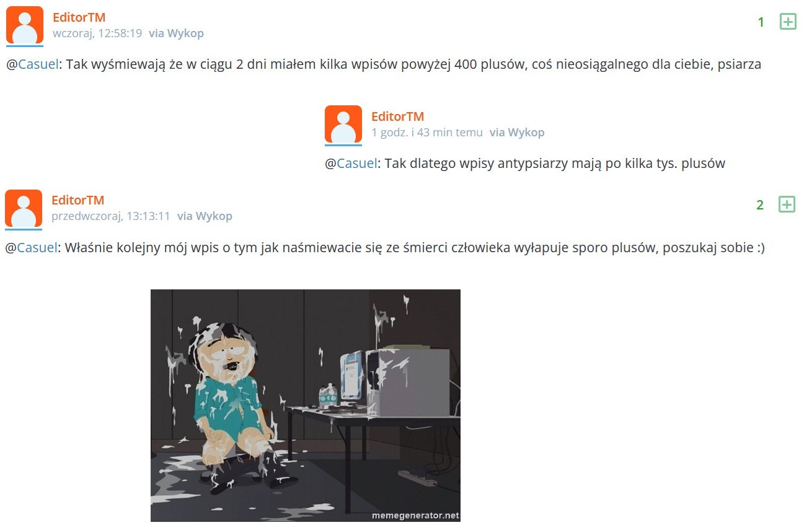Image resolution: width=812 pixels, height=523 pixels.
Task: Open the EditorTM profile from the first comment
Action: click(79, 17)
